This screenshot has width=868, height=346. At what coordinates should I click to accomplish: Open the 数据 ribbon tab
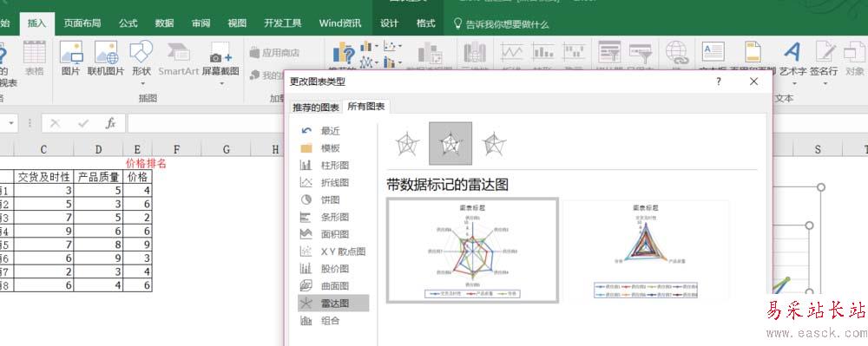coord(164,23)
